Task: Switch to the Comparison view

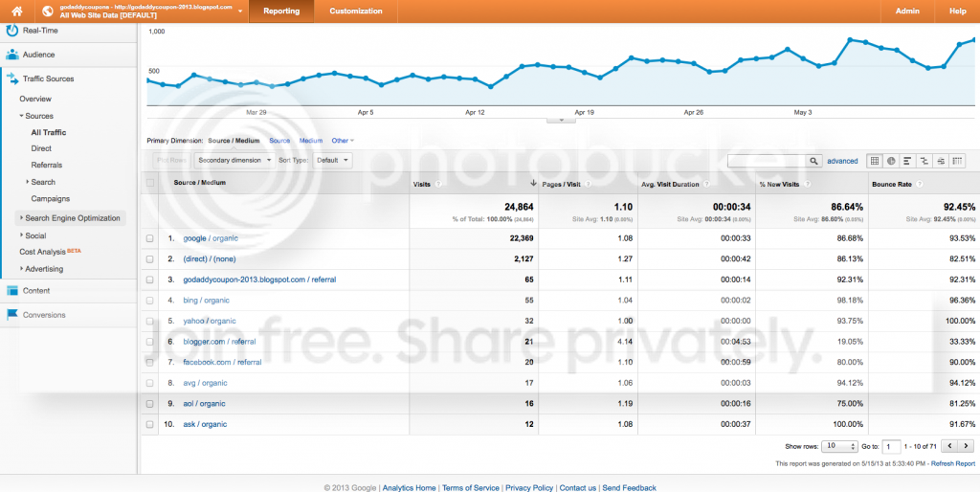Action: (x=924, y=161)
